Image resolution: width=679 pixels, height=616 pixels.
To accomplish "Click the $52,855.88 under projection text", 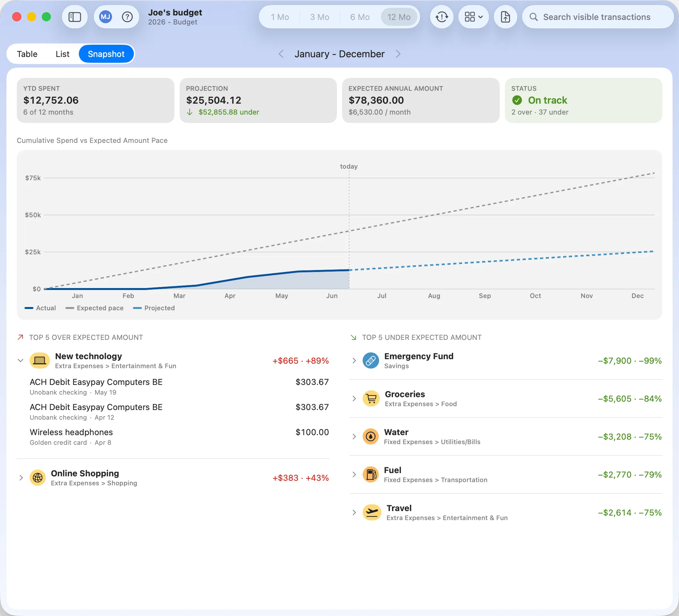I will click(x=229, y=112).
